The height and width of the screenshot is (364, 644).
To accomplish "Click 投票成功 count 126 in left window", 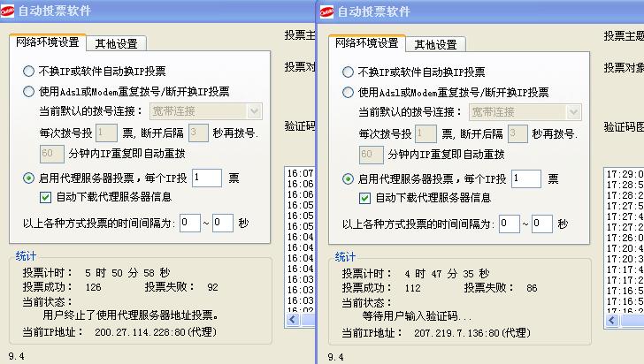I will (93, 287).
